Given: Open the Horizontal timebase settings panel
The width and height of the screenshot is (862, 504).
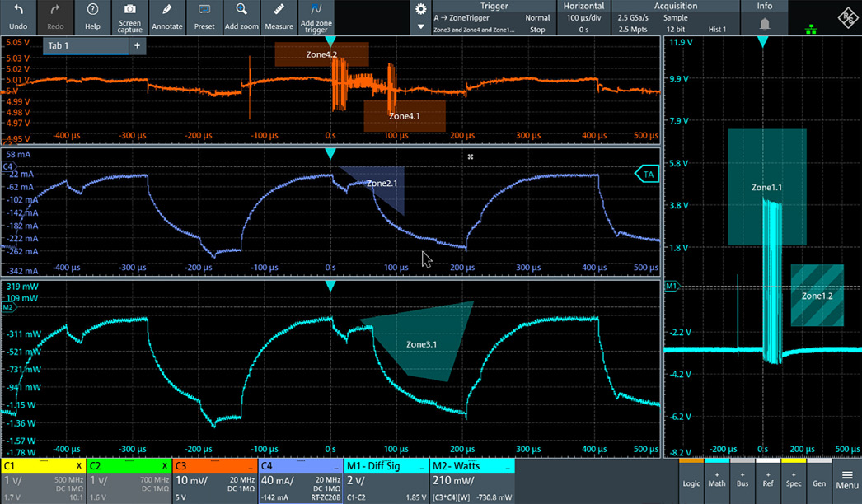Looking at the screenshot, I should [x=583, y=17].
